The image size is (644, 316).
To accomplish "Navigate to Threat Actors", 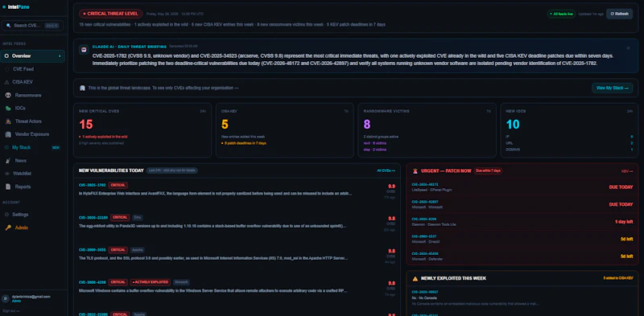I will point(32,121).
